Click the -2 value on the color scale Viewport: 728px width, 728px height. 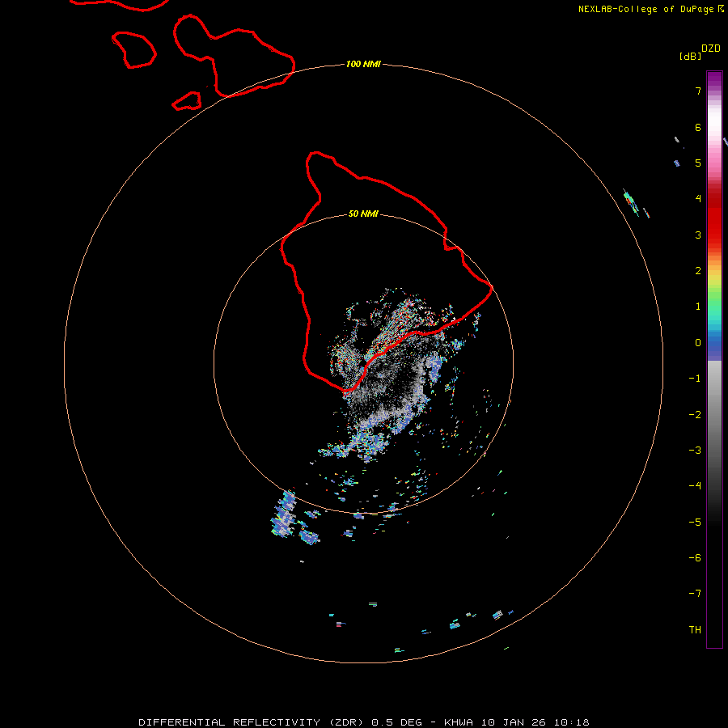[695, 415]
